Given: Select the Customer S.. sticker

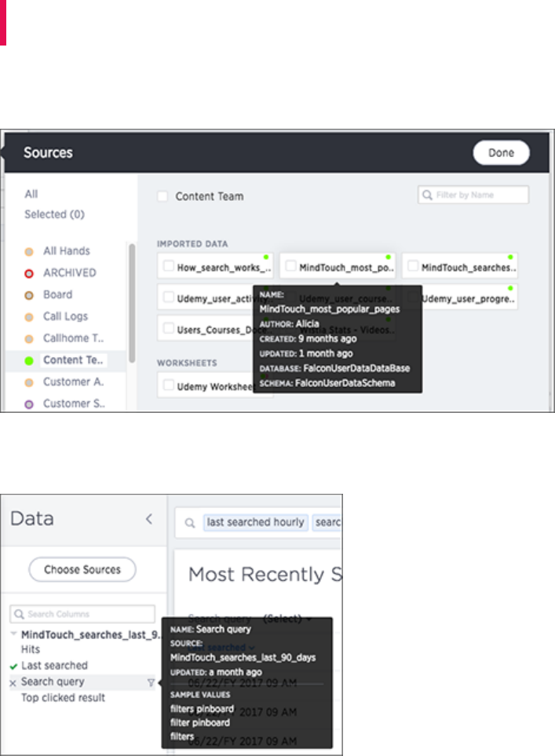Looking at the screenshot, I should pos(74,404).
